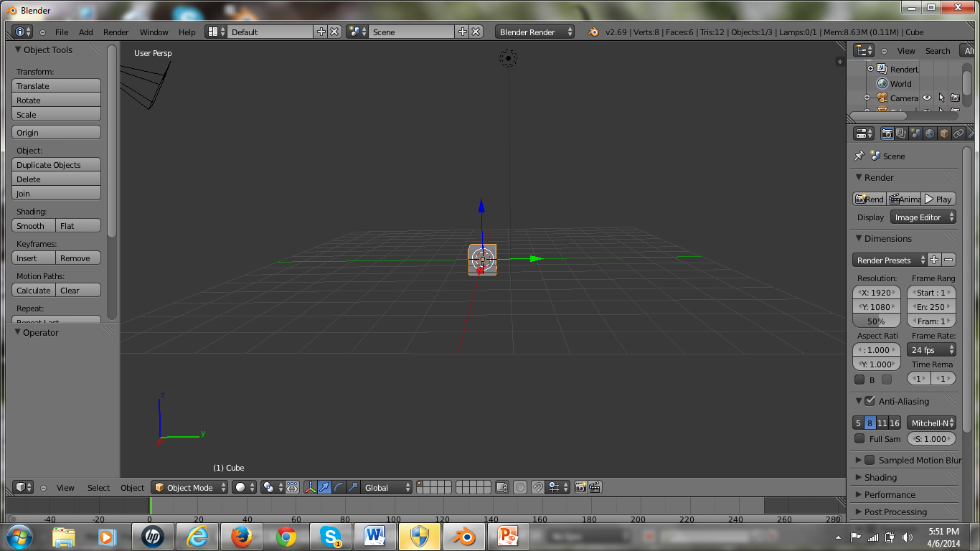
Task: Click the Select menu in viewport footer
Action: tap(98, 488)
